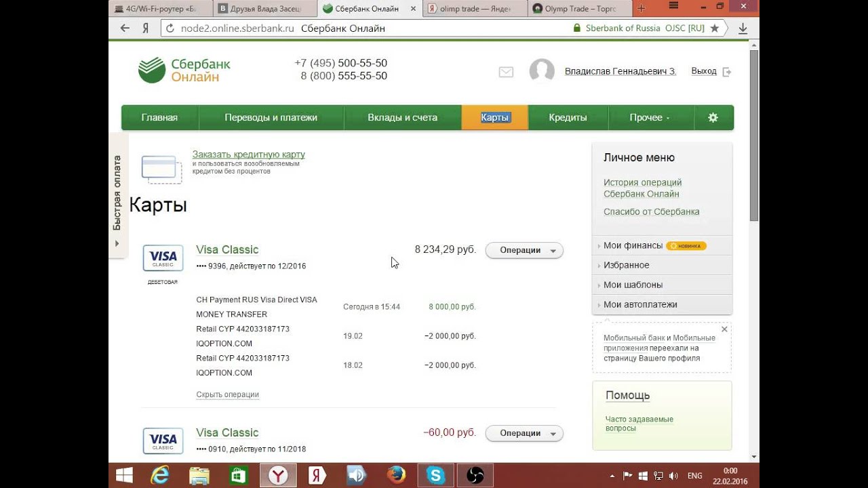Open Skype from the taskbar
This screenshot has height=488, width=868.
(x=435, y=476)
